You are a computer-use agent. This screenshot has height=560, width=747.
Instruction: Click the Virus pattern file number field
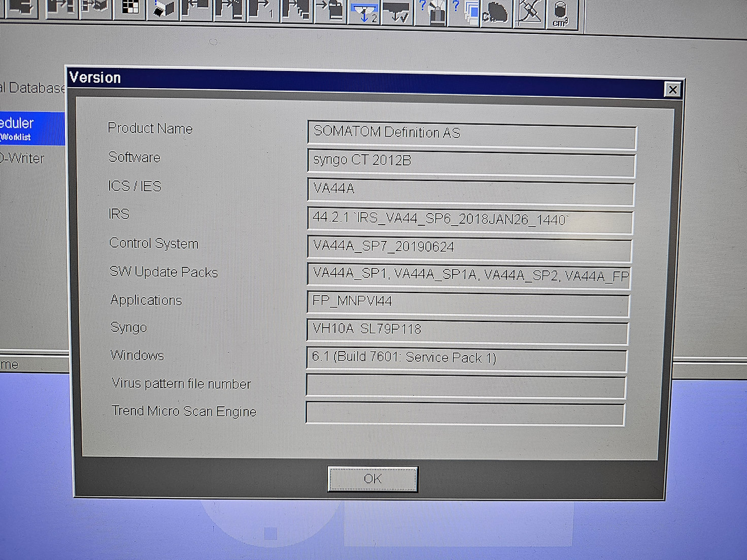[465, 387]
